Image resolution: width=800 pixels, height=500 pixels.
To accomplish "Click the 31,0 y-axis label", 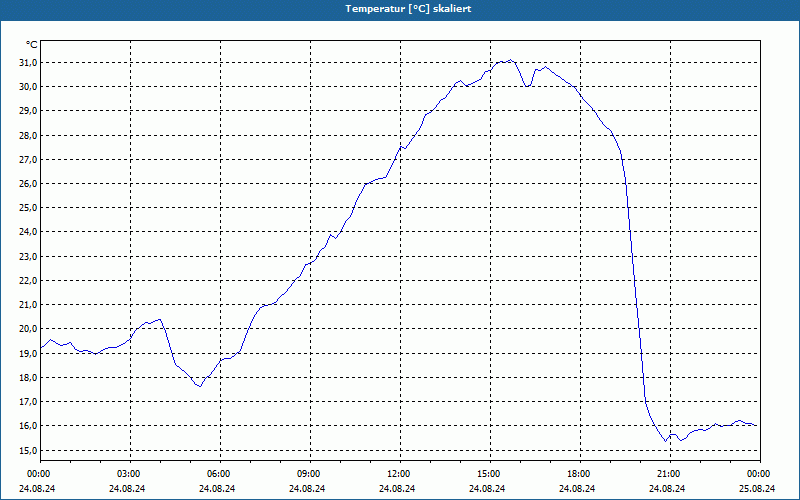I will point(28,63).
